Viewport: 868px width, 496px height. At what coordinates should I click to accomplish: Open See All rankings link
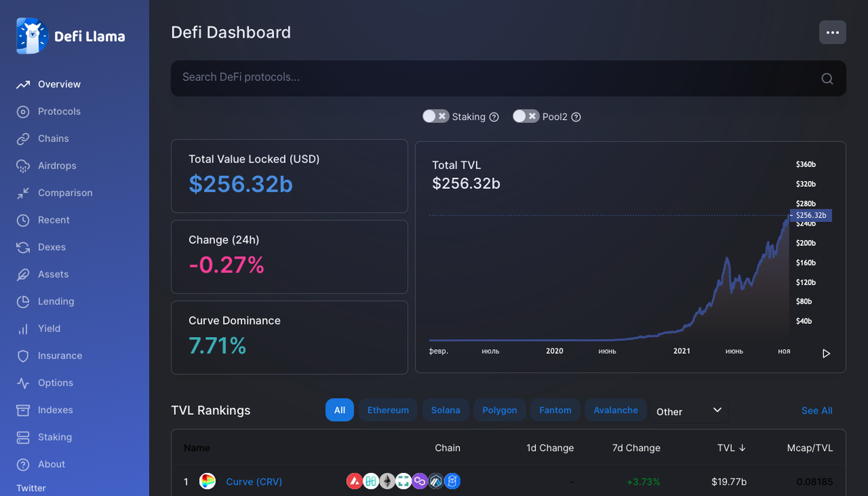[817, 411]
